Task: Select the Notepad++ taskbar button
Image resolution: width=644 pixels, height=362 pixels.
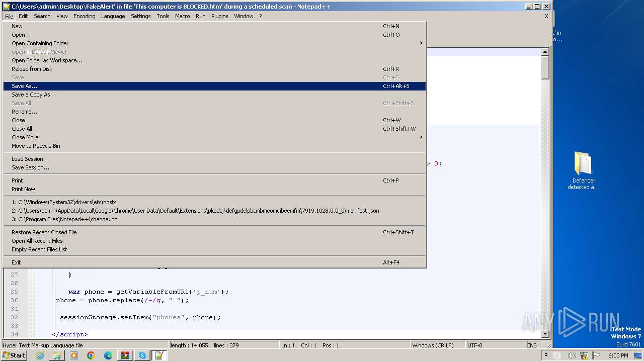Action: tap(159, 355)
